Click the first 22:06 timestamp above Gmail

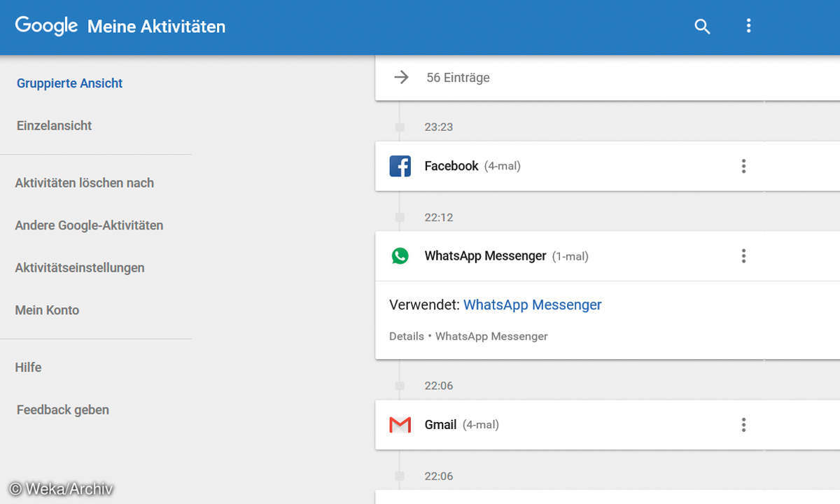pos(439,386)
